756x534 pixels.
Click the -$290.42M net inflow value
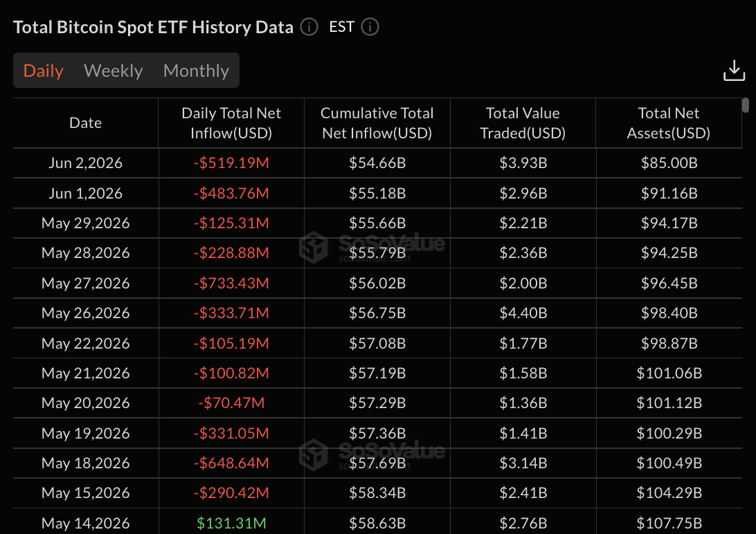pyautogui.click(x=231, y=493)
